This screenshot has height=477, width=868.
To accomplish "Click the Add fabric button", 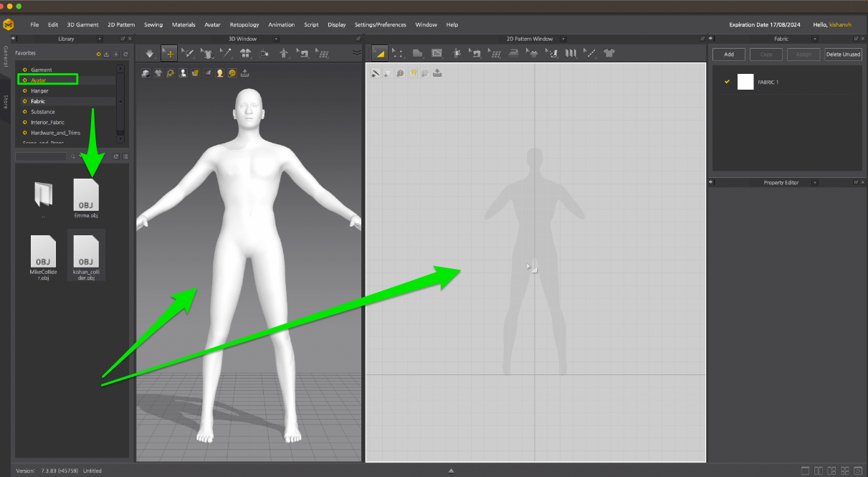I will [729, 55].
